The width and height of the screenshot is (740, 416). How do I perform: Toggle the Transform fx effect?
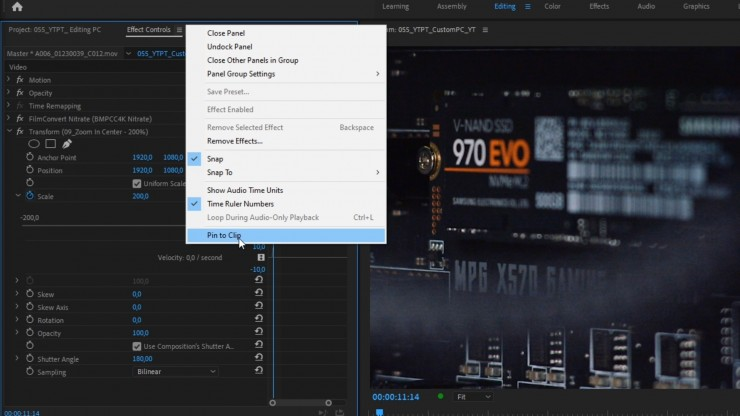(20, 131)
